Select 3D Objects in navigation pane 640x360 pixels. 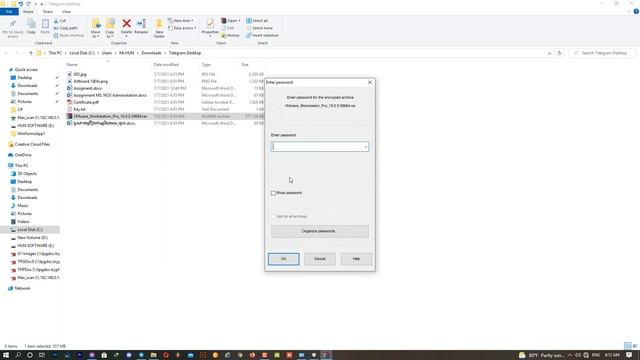(x=27, y=174)
